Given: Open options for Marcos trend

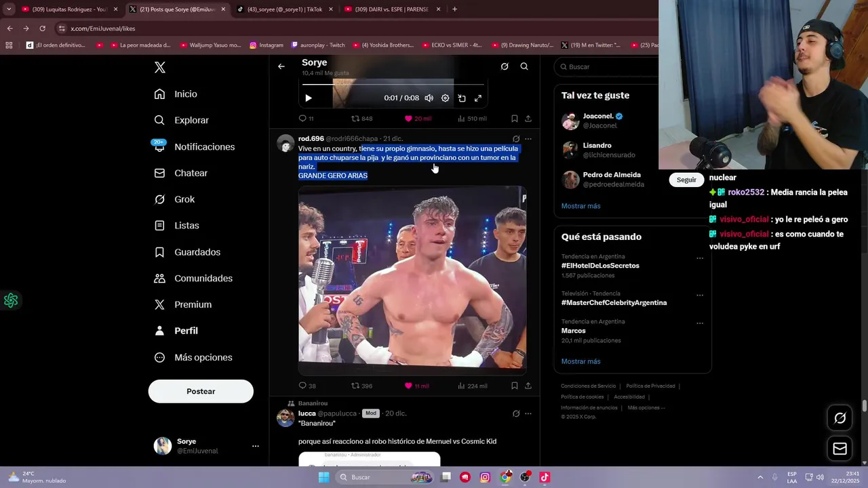Looking at the screenshot, I should click(700, 323).
